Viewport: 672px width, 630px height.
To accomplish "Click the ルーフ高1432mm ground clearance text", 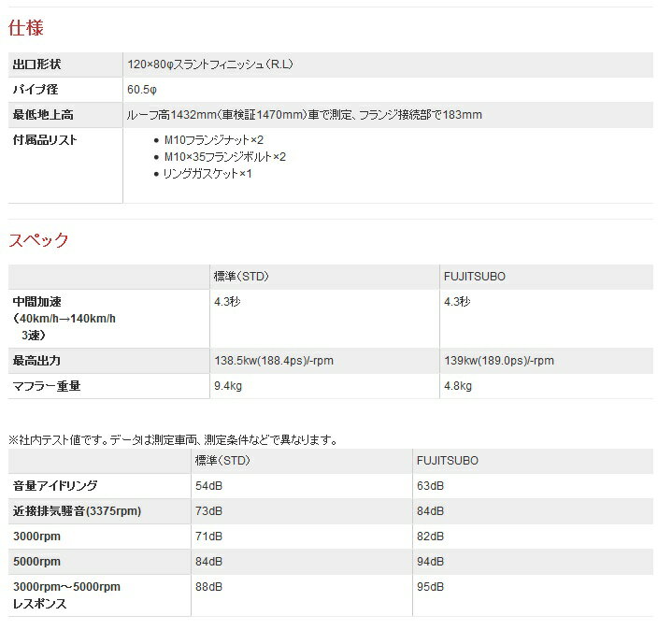I will point(304,115).
